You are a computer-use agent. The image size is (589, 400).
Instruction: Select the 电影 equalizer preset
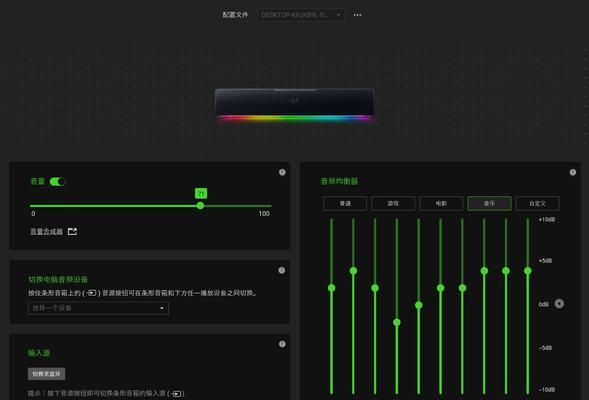(441, 203)
